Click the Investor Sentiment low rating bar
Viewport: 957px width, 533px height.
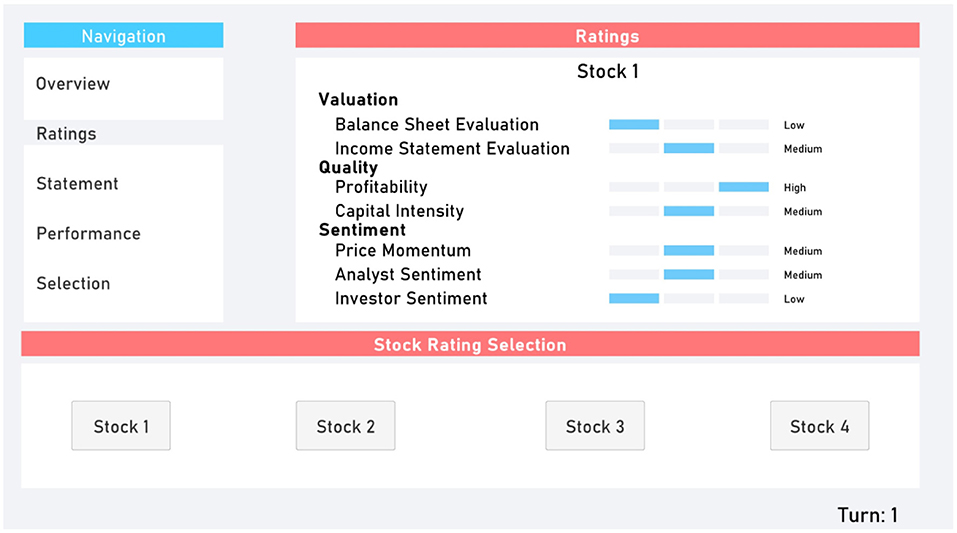(688, 299)
